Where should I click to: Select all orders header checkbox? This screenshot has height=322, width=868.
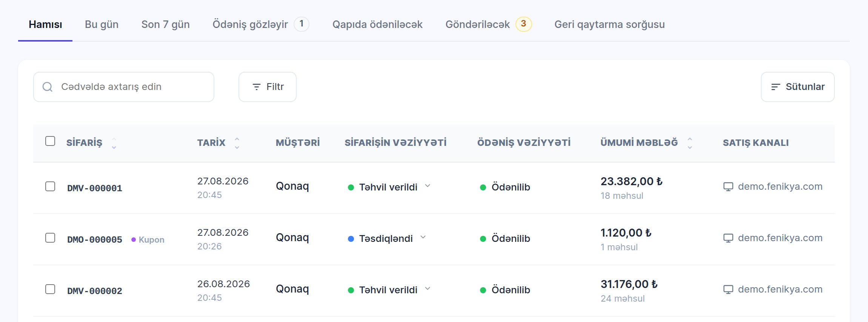pos(50,141)
